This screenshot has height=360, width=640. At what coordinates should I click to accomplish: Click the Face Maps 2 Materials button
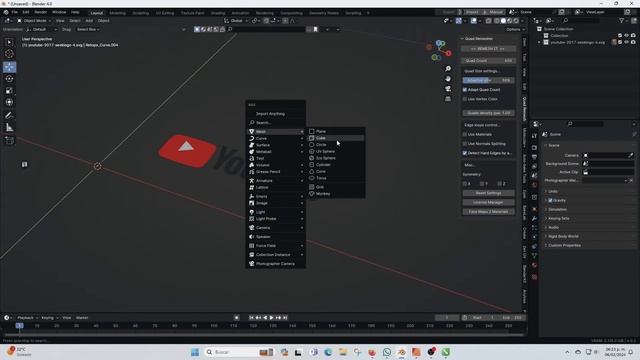pos(488,212)
